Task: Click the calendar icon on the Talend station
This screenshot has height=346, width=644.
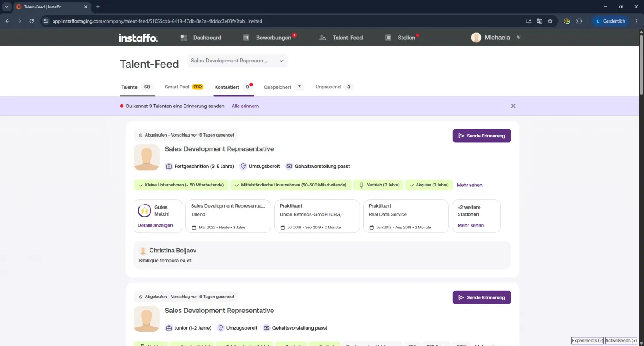Action: [x=194, y=228]
